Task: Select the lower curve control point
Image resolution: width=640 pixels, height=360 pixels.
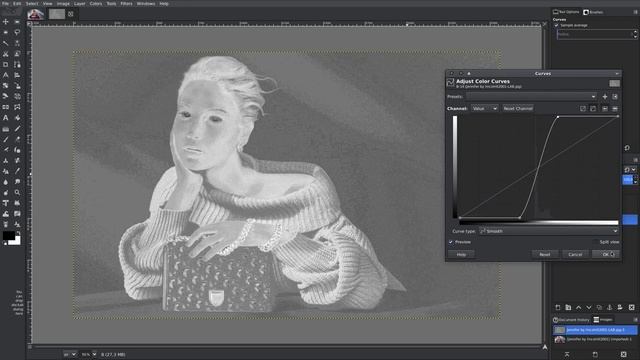Action: pos(520,218)
